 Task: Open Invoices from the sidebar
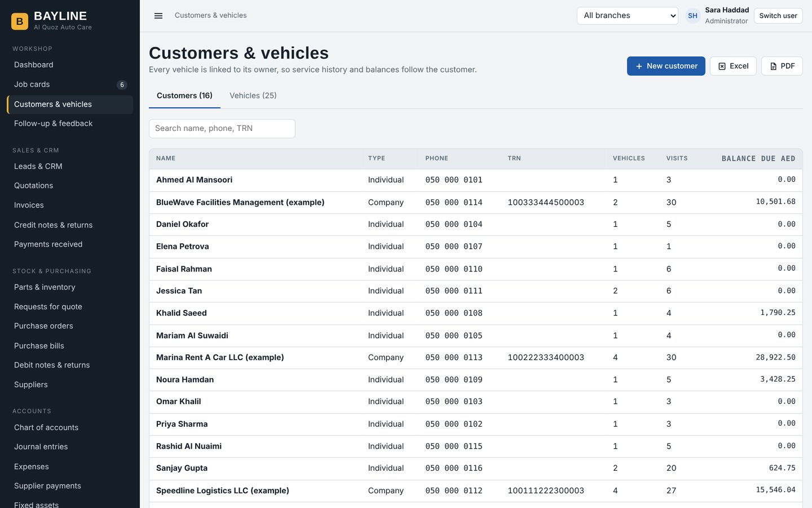click(x=70, y=205)
